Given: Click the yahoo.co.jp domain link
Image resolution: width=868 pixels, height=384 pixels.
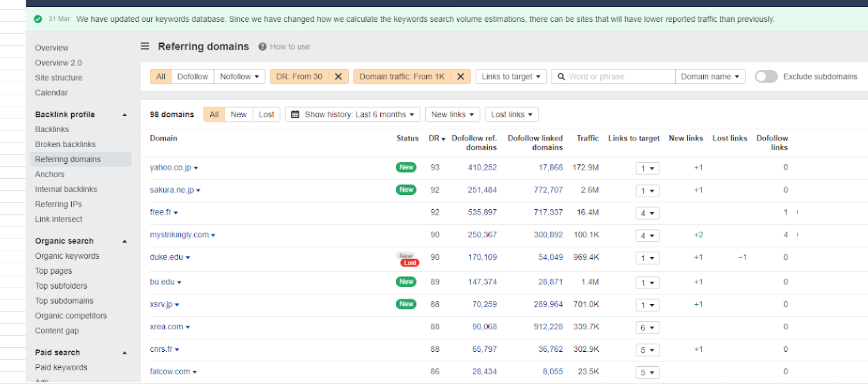Looking at the screenshot, I should click(170, 167).
